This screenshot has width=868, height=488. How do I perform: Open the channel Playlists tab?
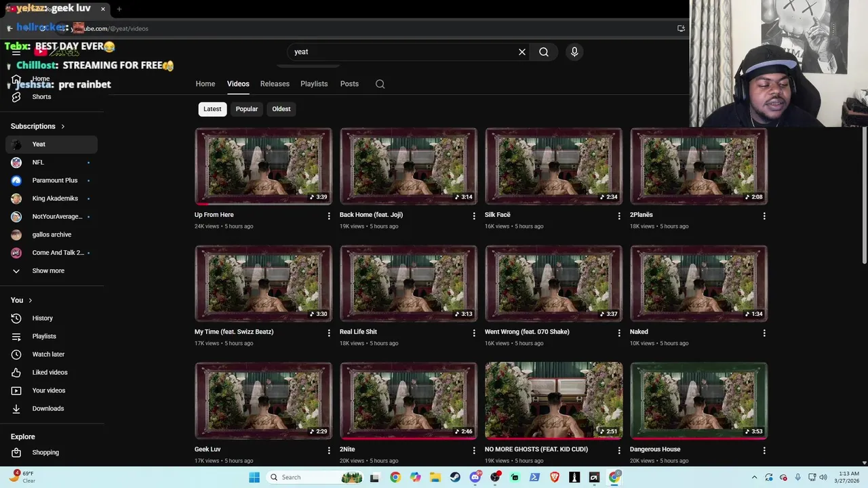314,84
